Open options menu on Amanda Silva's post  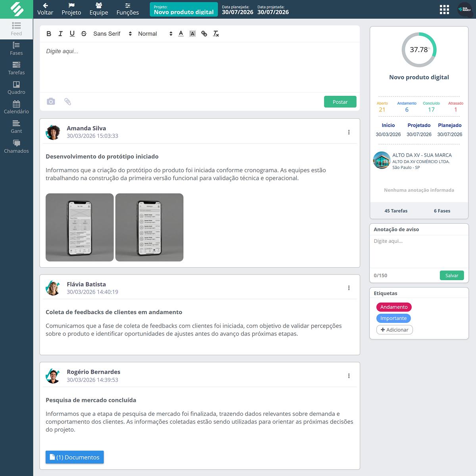coord(349,132)
